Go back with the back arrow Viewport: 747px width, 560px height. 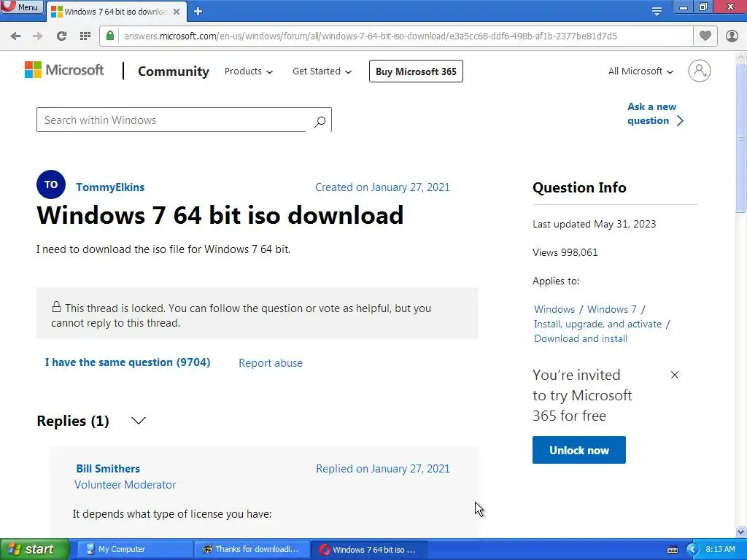click(15, 36)
